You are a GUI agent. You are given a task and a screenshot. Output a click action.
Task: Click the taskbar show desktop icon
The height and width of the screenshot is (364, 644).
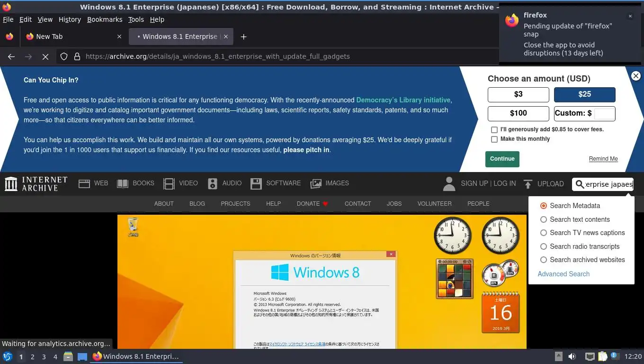(x=82, y=356)
